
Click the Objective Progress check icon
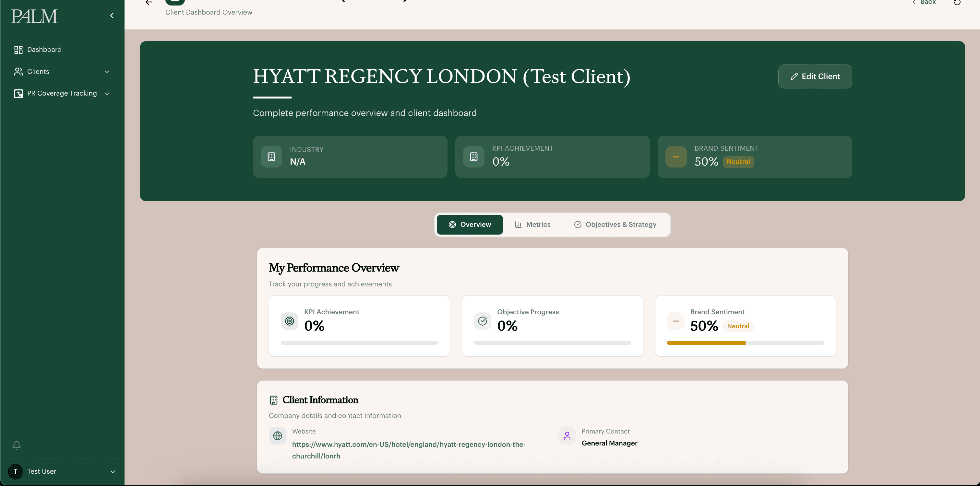click(x=483, y=321)
